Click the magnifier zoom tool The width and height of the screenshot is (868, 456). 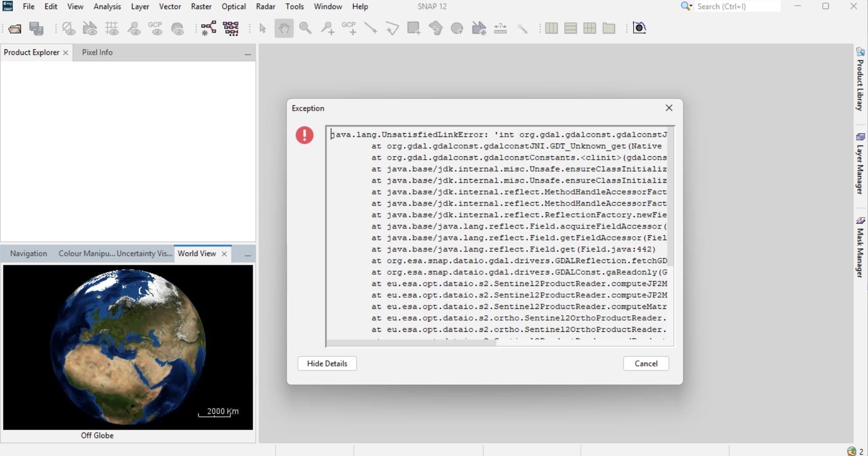tap(305, 28)
